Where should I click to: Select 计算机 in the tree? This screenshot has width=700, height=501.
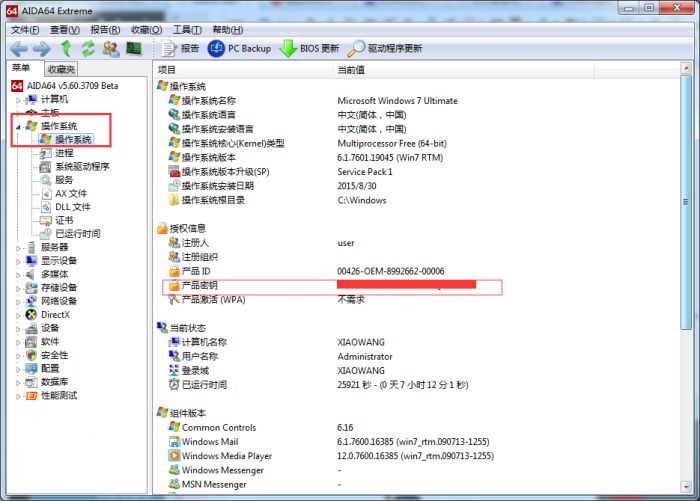coord(54,99)
